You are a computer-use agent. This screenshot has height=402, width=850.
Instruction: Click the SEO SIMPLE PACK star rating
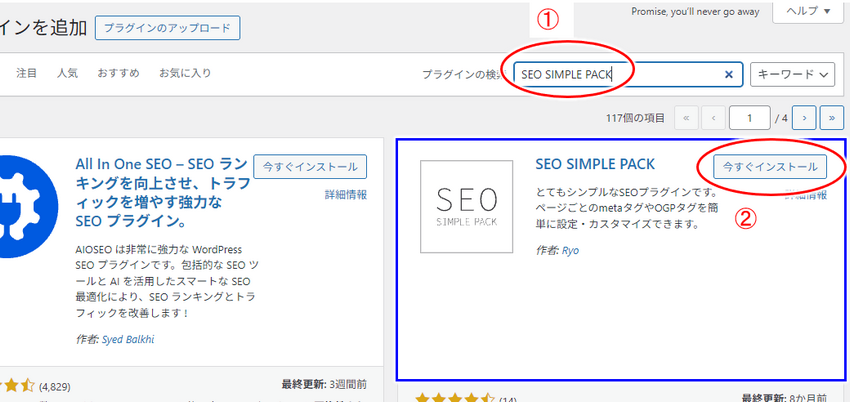(454, 399)
